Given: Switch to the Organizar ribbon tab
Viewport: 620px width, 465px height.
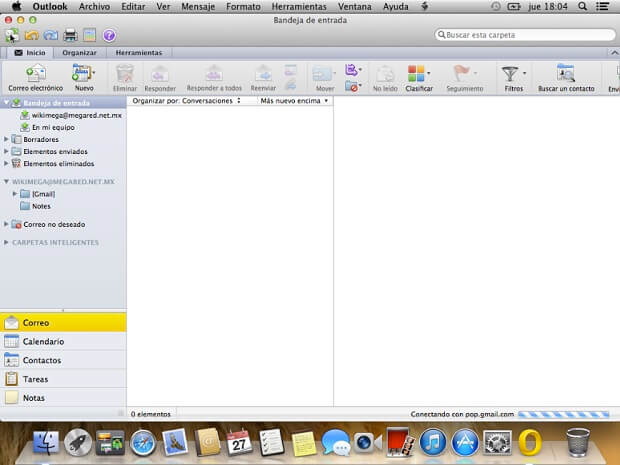Looking at the screenshot, I should [79, 53].
